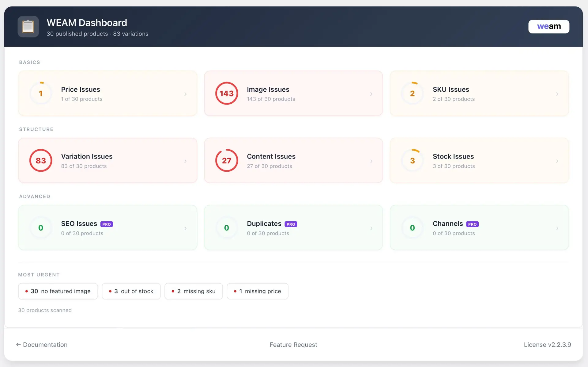The width and height of the screenshot is (588, 367).
Task: Click the 83 Variation Issues circle indicator
Action: tap(41, 160)
